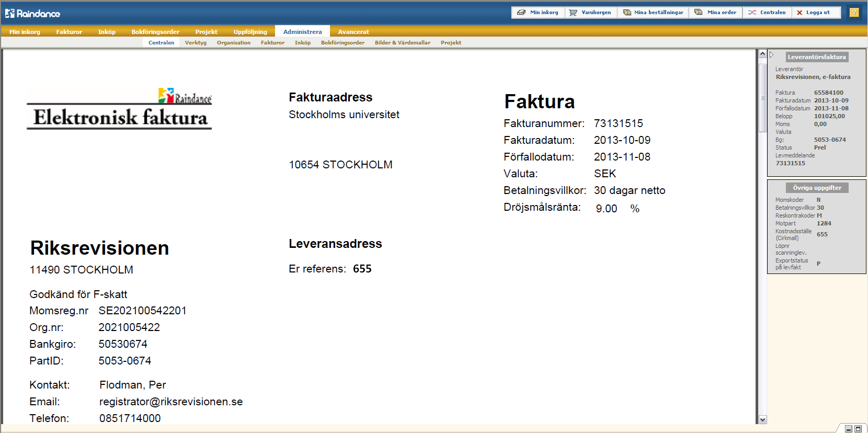
Task: Select Projekt in the submenu
Action: click(x=451, y=43)
